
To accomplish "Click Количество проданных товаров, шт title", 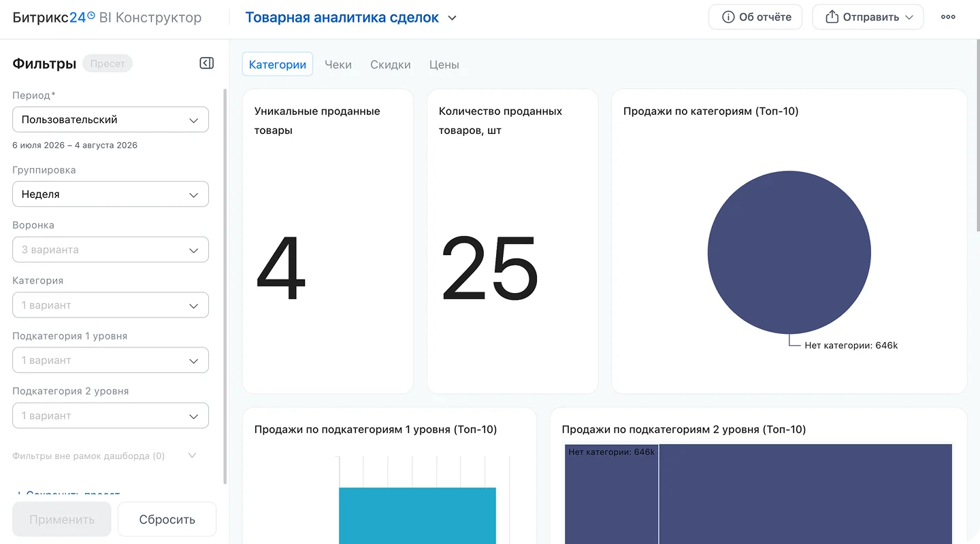I will coord(500,120).
